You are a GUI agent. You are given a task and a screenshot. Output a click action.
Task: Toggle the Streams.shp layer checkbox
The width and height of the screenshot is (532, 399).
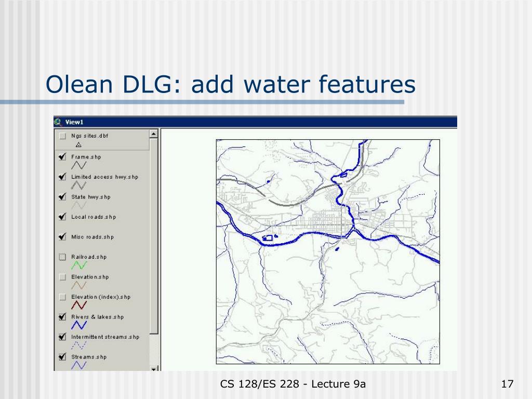pyautogui.click(x=62, y=357)
